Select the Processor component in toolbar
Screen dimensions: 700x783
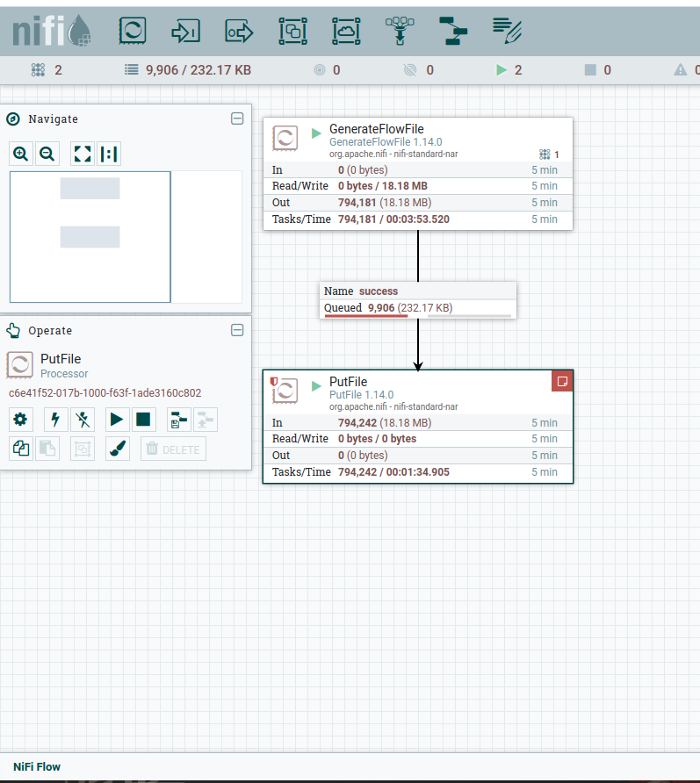(133, 31)
